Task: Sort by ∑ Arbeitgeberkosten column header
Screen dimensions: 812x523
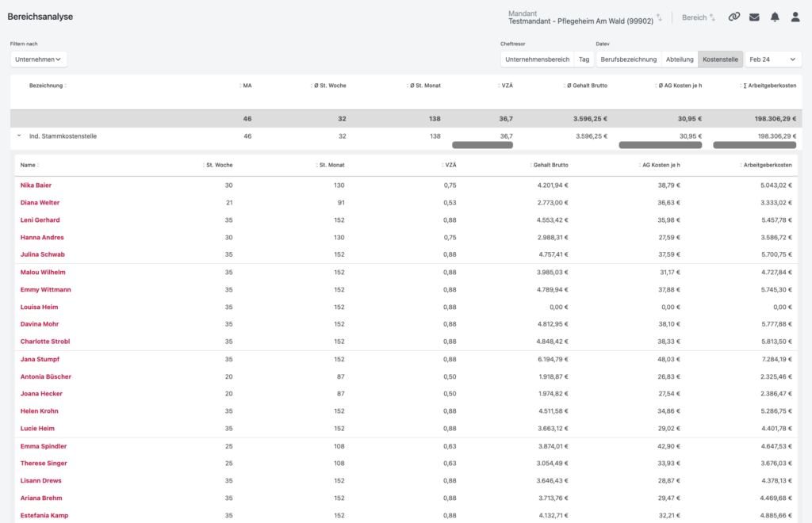Action: tap(768, 86)
